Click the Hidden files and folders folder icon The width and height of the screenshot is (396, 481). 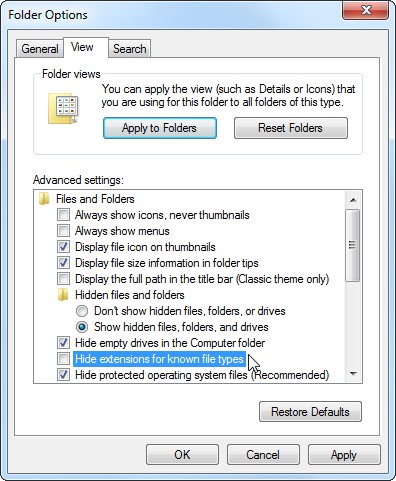(63, 295)
